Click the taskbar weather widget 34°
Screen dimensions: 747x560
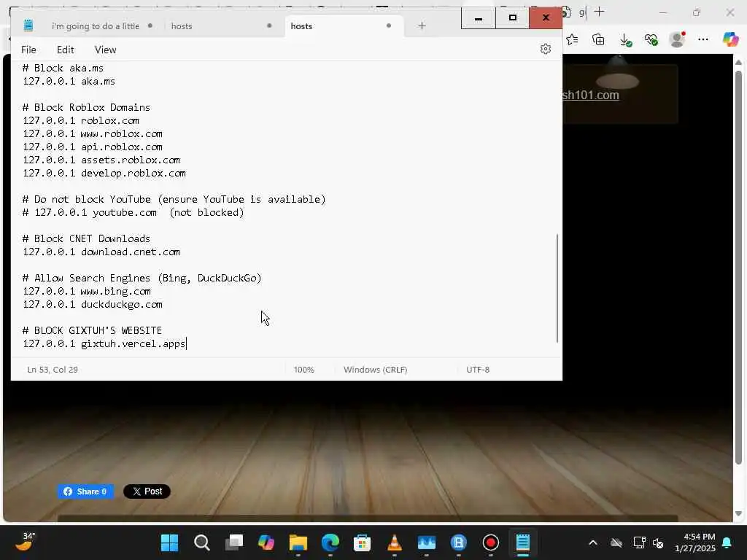[26, 542]
